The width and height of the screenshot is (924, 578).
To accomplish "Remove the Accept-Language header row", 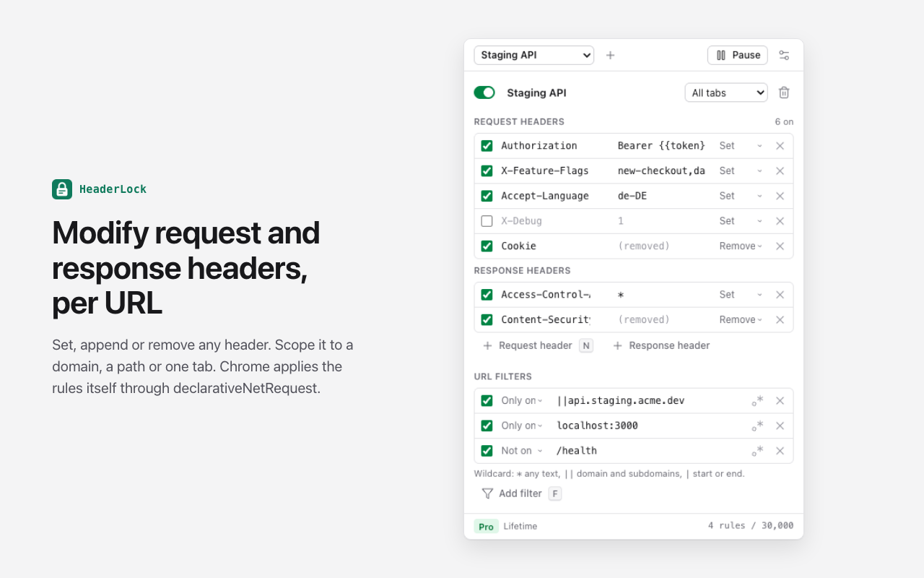I will 780,196.
